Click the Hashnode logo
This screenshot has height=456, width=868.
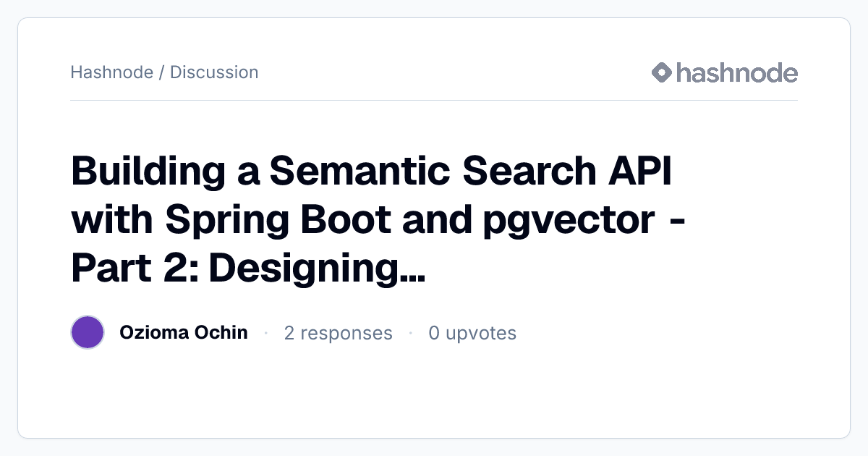click(724, 72)
